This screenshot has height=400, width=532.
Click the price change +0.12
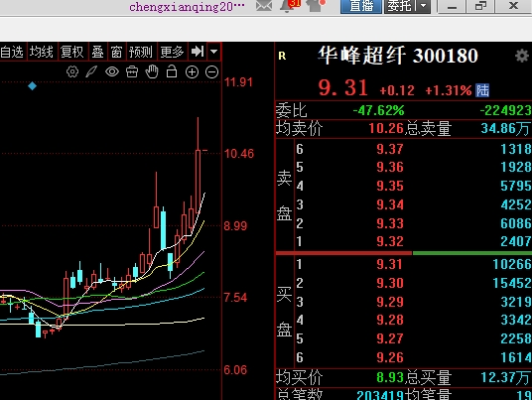[397, 90]
